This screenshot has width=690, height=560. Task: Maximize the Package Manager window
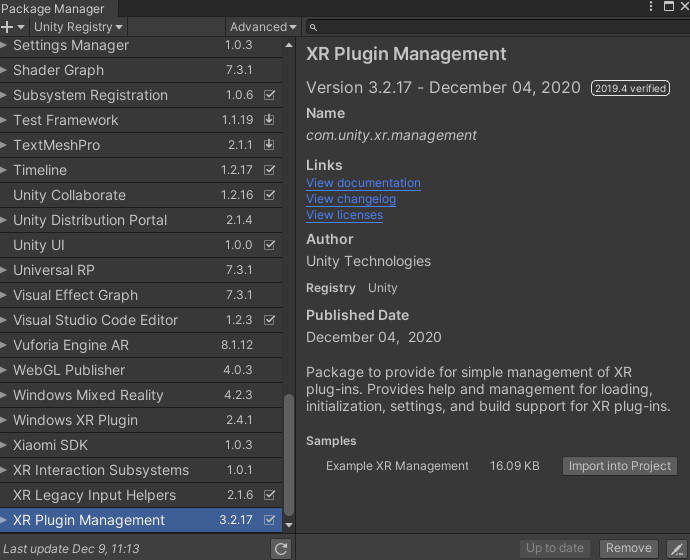coord(668,6)
